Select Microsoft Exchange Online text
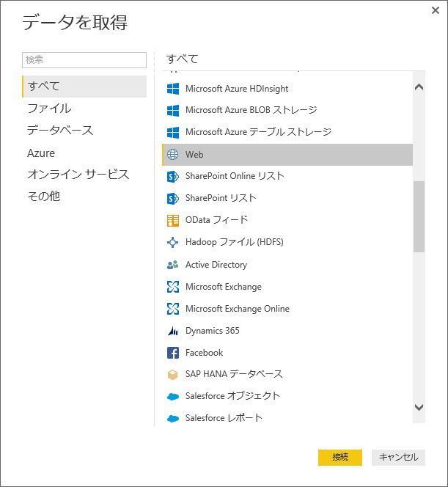This screenshot has width=448, height=487. (x=237, y=309)
